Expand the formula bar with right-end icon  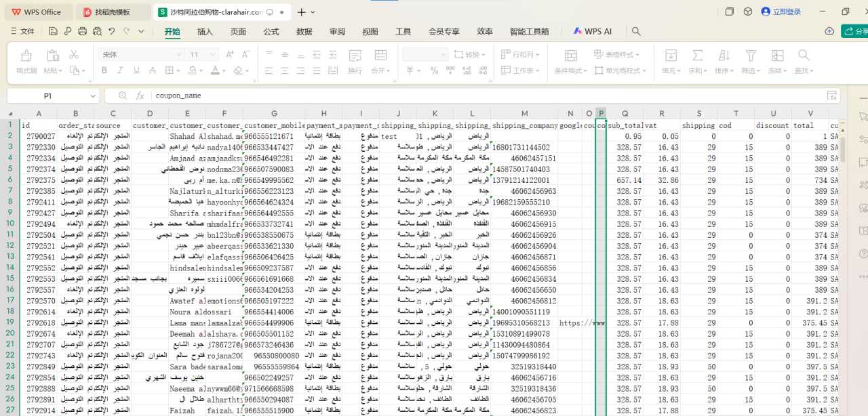(x=831, y=96)
